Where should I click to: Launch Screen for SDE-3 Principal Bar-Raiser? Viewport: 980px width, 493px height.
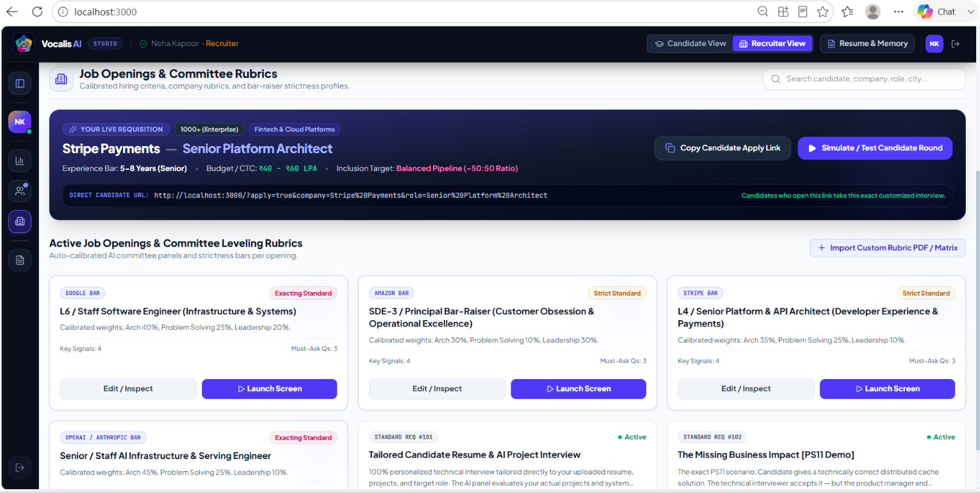point(578,389)
